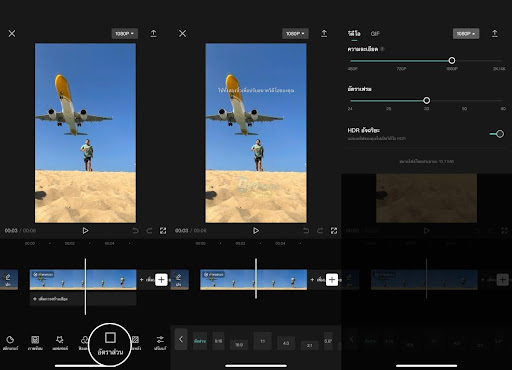Toggle the HDR switch

pyautogui.click(x=497, y=134)
